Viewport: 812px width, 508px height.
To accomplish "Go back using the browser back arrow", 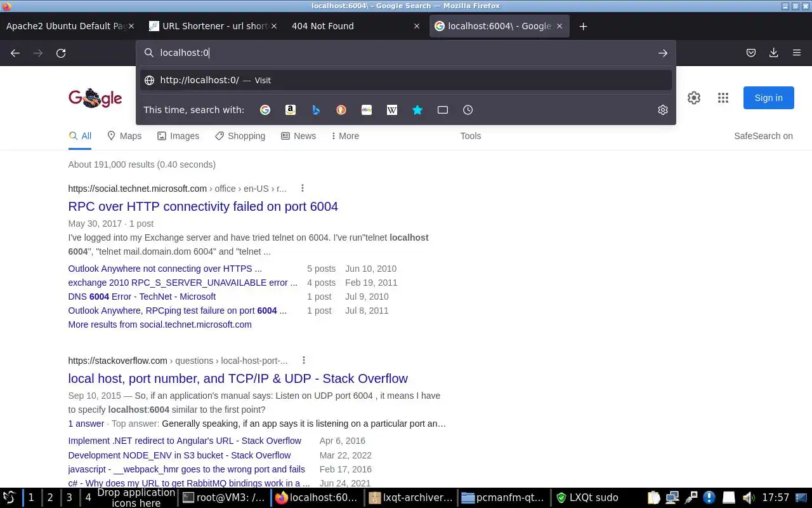I will (x=15, y=53).
